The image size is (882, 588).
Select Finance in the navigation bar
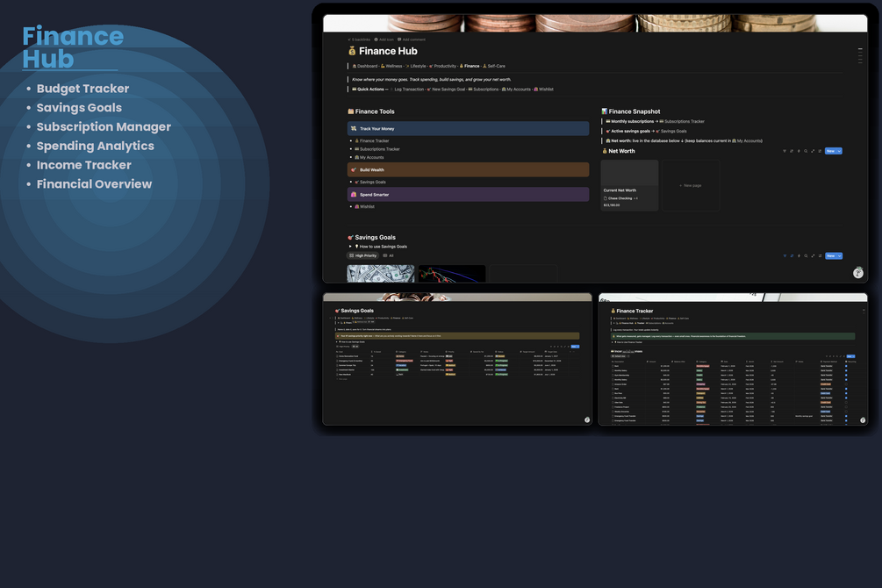tap(470, 67)
